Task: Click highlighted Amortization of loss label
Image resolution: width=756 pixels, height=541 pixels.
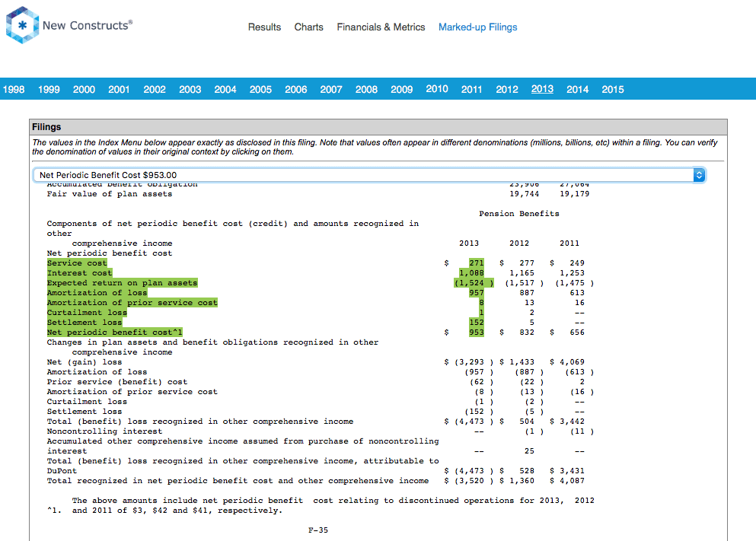Action: point(97,293)
